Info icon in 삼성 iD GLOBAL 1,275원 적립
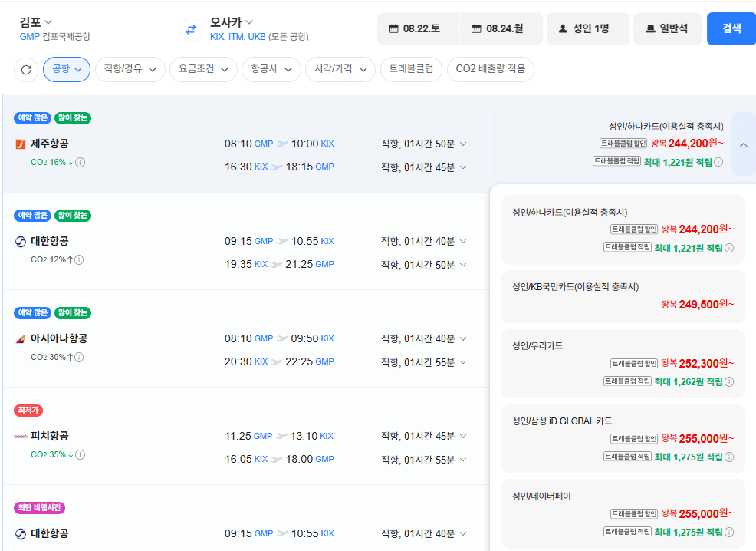The width and height of the screenshot is (756, 551). point(729,457)
